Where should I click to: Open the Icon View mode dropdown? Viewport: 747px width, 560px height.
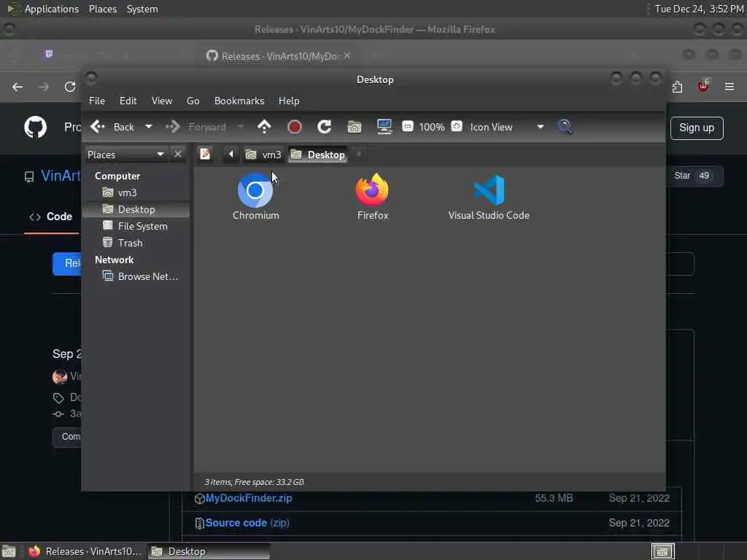506,127
